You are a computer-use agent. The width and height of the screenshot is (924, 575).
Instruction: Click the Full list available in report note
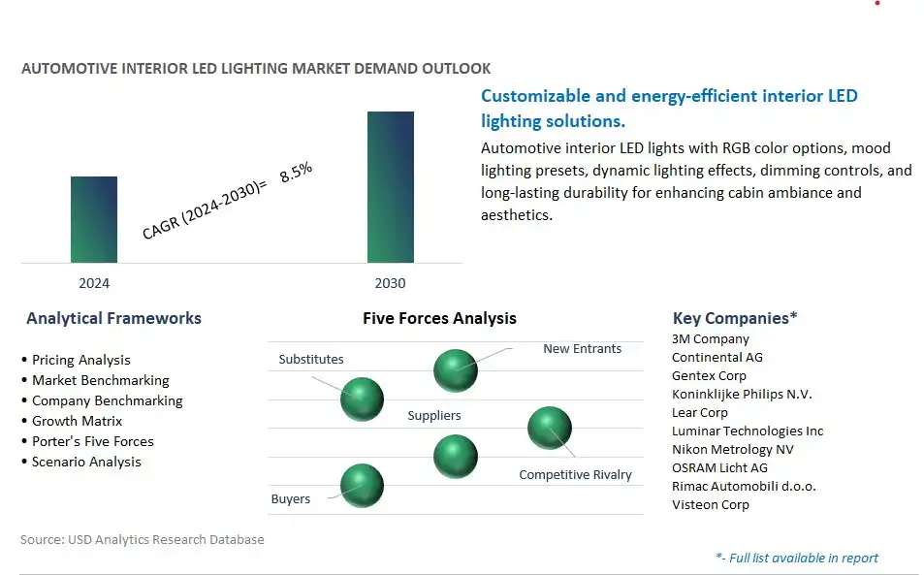[797, 558]
